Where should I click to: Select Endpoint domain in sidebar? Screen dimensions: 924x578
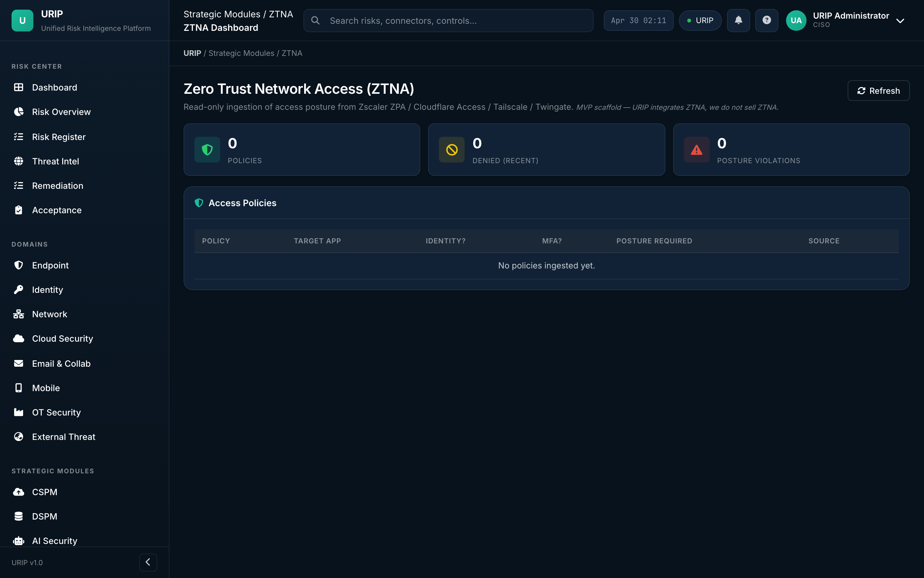tap(50, 265)
